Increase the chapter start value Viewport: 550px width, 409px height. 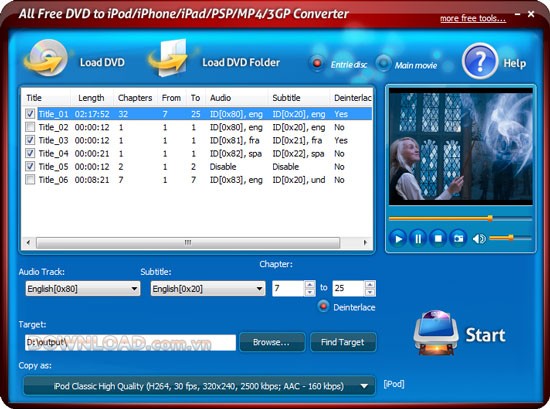(310, 284)
